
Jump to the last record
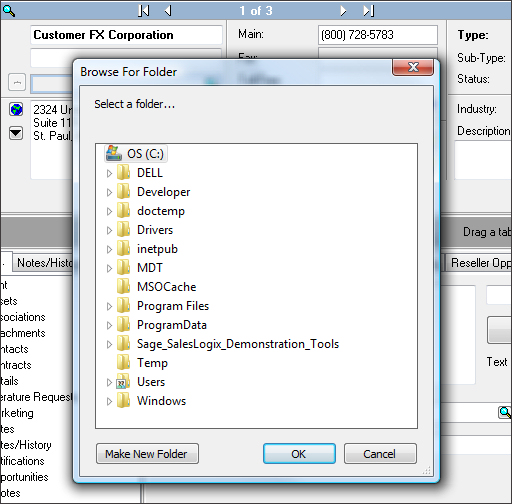coord(368,11)
